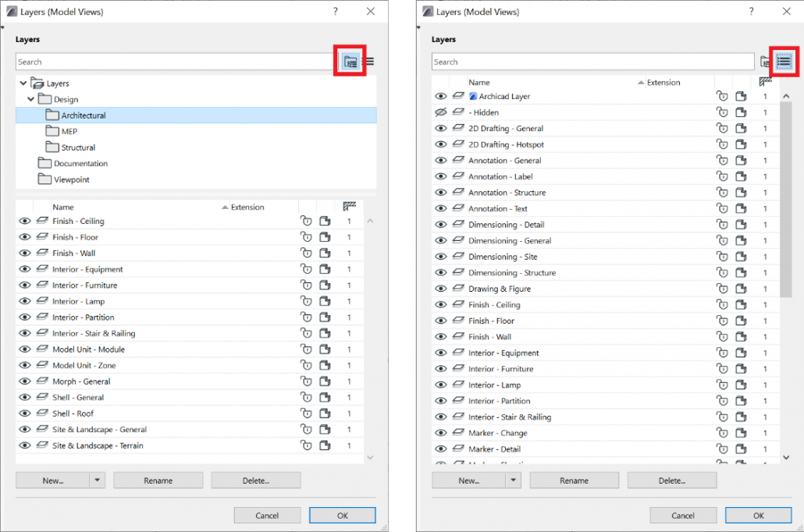Click the intersection group number column header icon
Image resolution: width=804 pixels, height=532 pixels.
click(349, 206)
